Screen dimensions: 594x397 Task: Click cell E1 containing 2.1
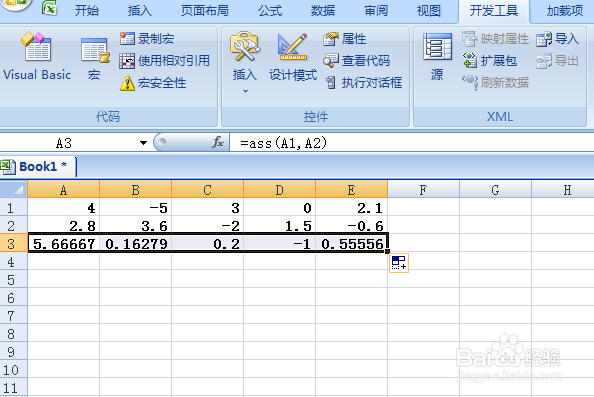pyautogui.click(x=351, y=208)
